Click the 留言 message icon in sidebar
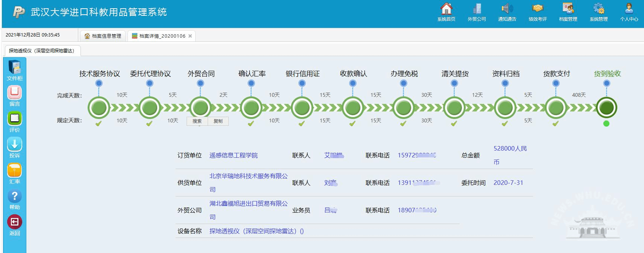 coord(14,93)
